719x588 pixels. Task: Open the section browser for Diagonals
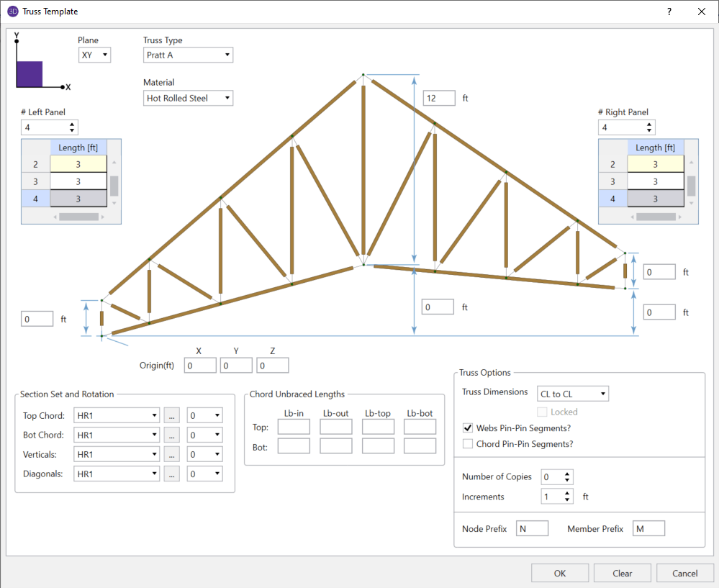(171, 474)
